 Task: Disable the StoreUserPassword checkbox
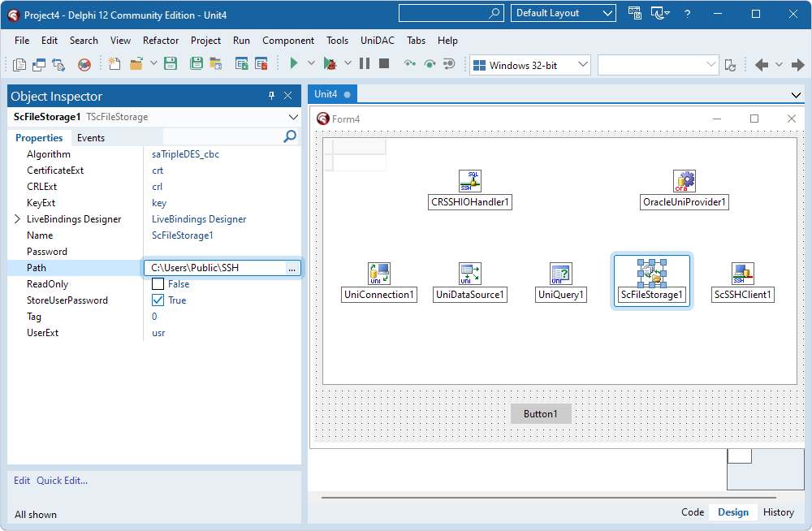click(157, 300)
